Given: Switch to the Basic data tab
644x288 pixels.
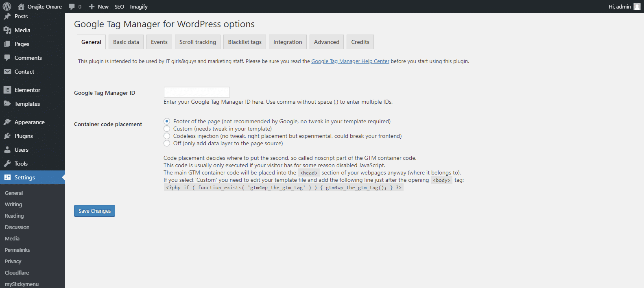Looking at the screenshot, I should point(126,42).
